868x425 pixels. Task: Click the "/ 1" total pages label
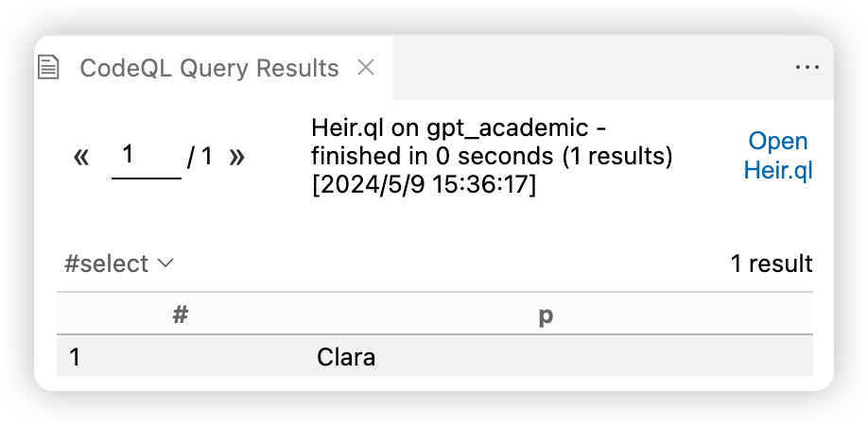pyautogui.click(x=200, y=157)
